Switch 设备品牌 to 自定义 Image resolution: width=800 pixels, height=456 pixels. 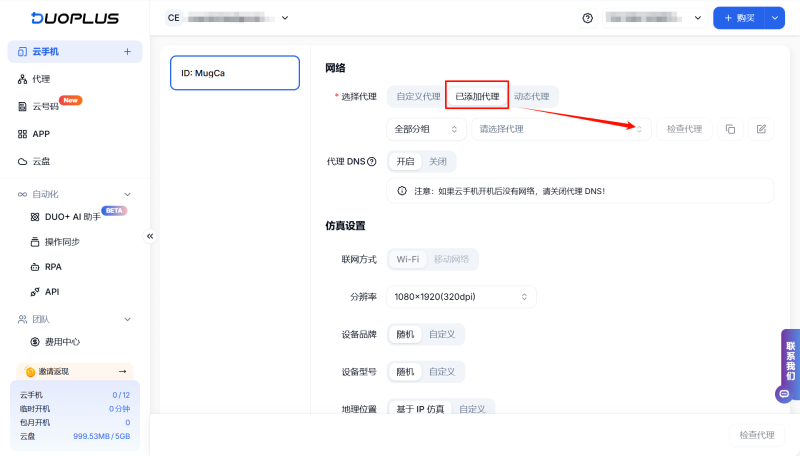(x=442, y=334)
